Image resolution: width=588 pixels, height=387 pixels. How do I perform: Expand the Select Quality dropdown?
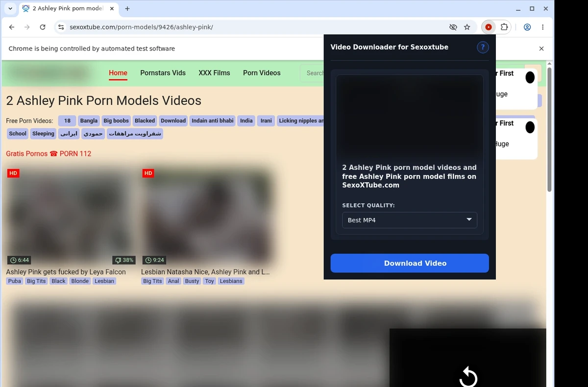[x=410, y=220]
